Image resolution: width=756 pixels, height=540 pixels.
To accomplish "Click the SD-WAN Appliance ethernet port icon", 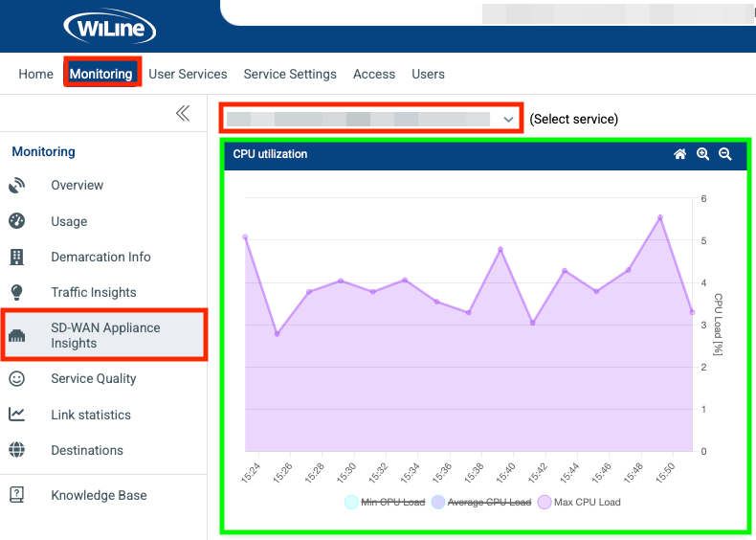I will pyautogui.click(x=16, y=335).
